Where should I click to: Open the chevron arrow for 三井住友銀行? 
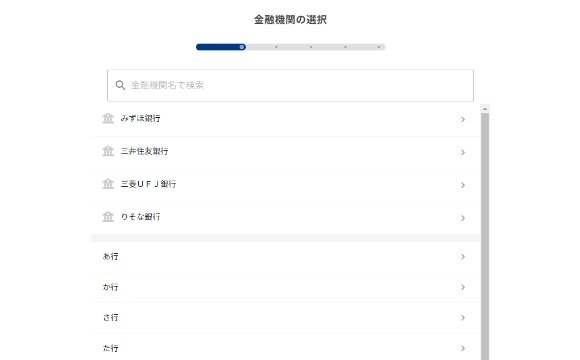click(x=463, y=152)
